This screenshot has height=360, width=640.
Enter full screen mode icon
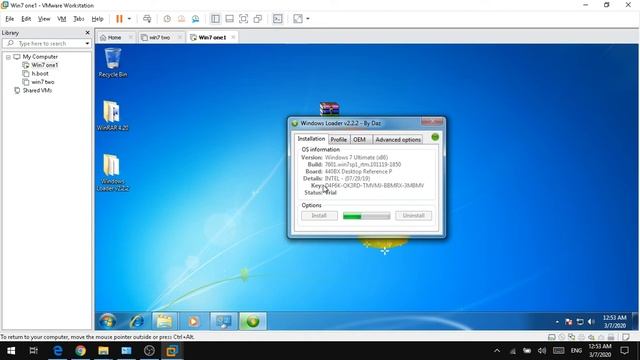click(243, 19)
